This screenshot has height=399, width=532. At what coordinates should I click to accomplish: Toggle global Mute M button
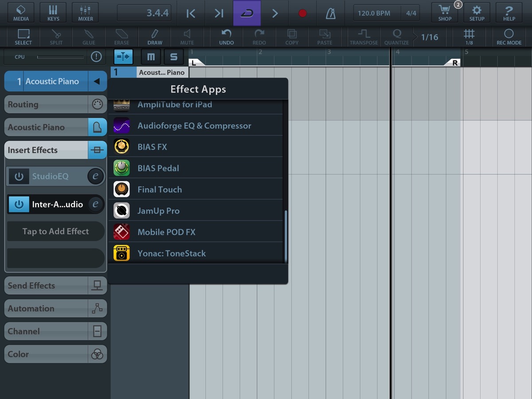pyautogui.click(x=151, y=57)
